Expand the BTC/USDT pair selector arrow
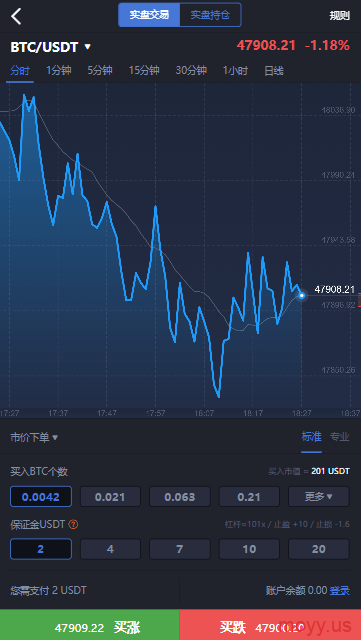361x640 pixels. pos(87,47)
